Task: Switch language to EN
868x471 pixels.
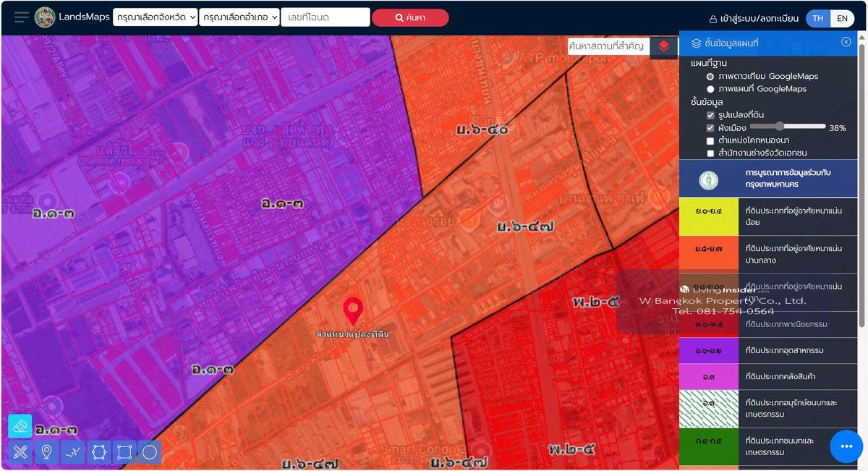Action: (842, 18)
